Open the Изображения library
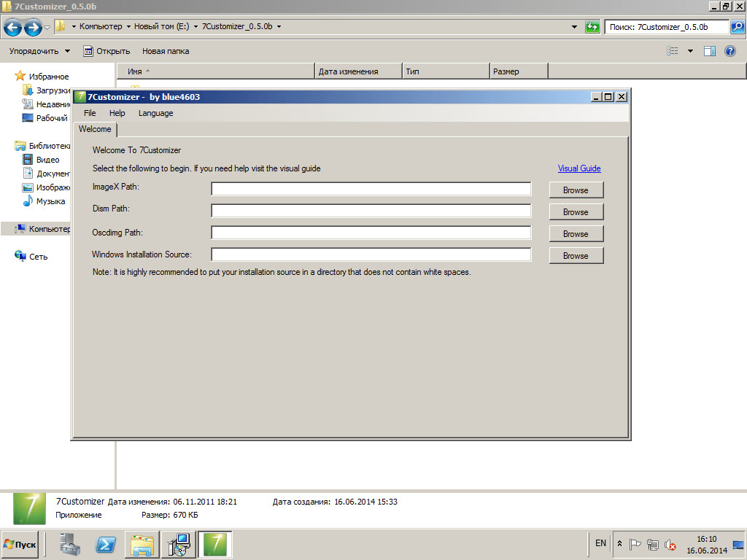The width and height of the screenshot is (747, 560). click(x=46, y=187)
